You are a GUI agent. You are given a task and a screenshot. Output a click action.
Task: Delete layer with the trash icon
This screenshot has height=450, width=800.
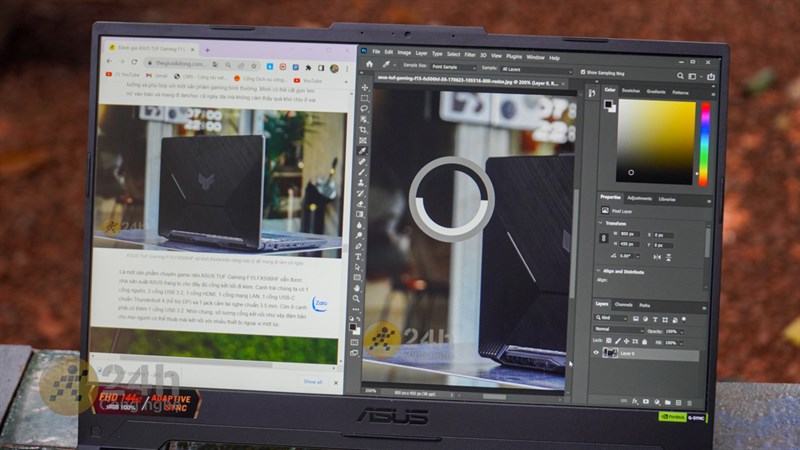tap(689, 403)
